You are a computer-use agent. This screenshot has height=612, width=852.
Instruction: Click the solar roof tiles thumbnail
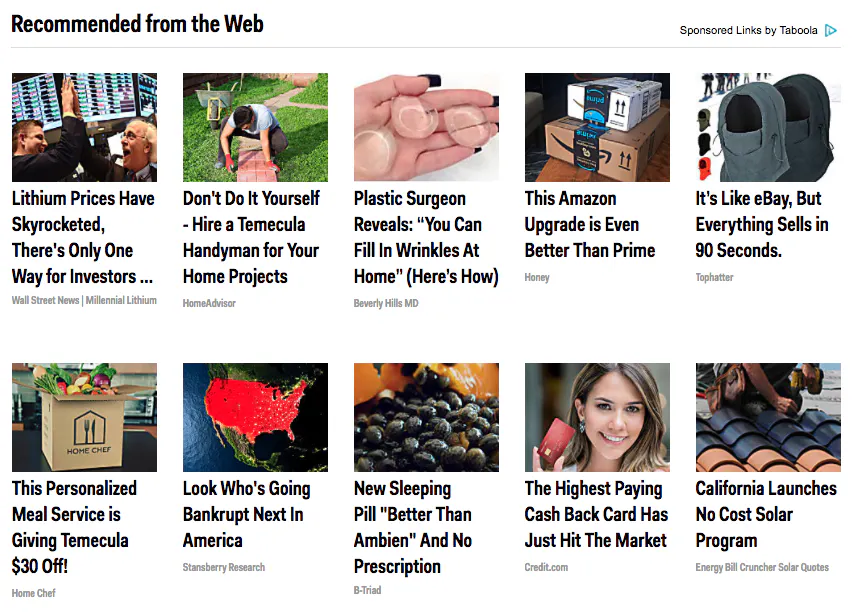tap(768, 417)
